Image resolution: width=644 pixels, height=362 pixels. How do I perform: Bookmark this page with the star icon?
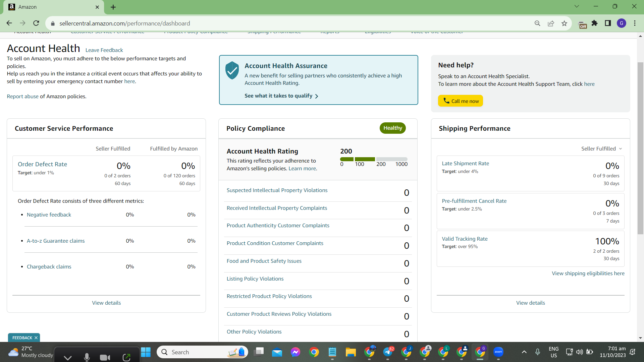564,23
